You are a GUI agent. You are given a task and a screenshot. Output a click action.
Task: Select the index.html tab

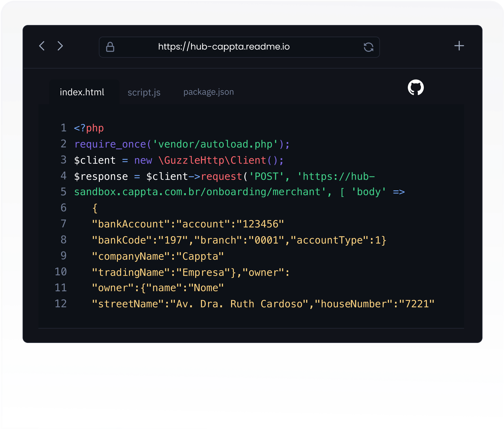point(82,92)
